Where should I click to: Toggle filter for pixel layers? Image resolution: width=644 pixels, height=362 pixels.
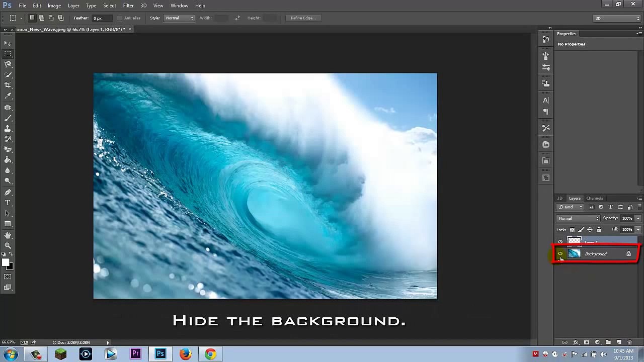(592, 207)
